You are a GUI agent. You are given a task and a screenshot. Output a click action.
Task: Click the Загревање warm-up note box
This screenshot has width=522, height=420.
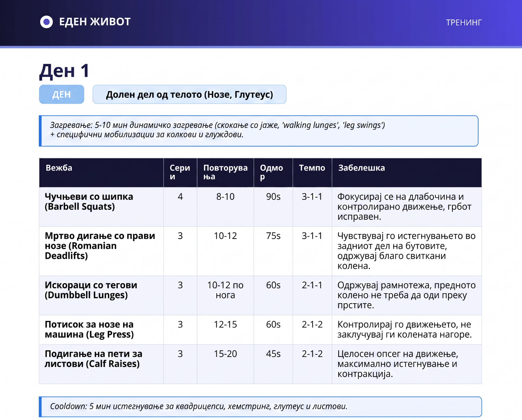coord(259,131)
